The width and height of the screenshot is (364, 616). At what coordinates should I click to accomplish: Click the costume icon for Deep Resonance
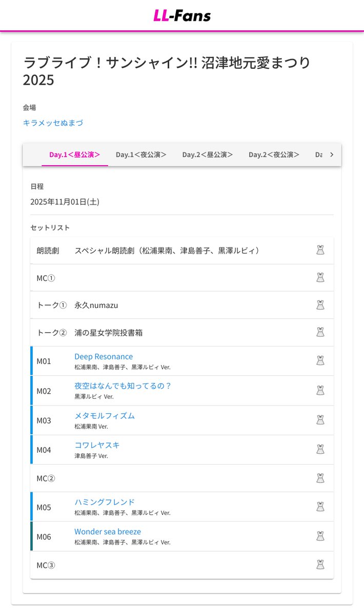pos(320,361)
